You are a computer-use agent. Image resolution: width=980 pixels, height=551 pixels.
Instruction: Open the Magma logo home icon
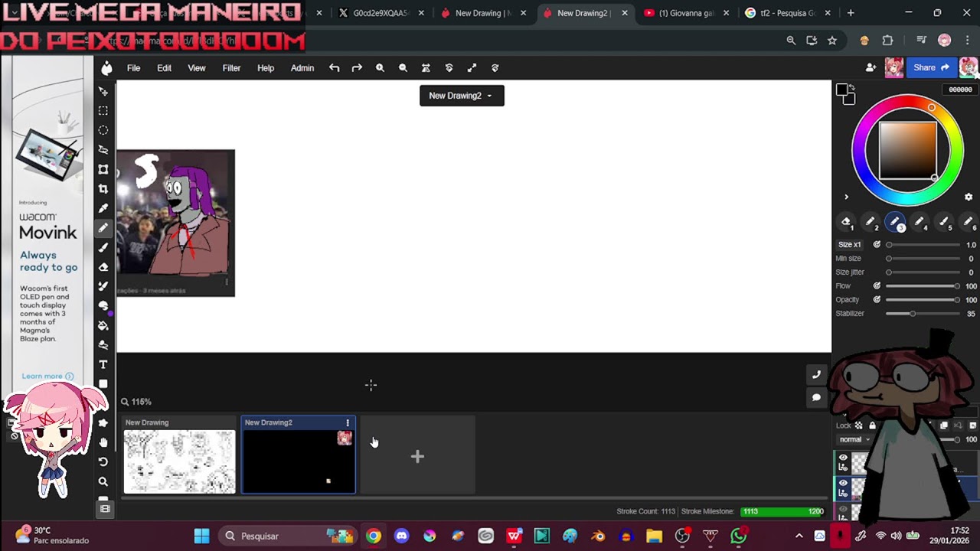coord(106,68)
